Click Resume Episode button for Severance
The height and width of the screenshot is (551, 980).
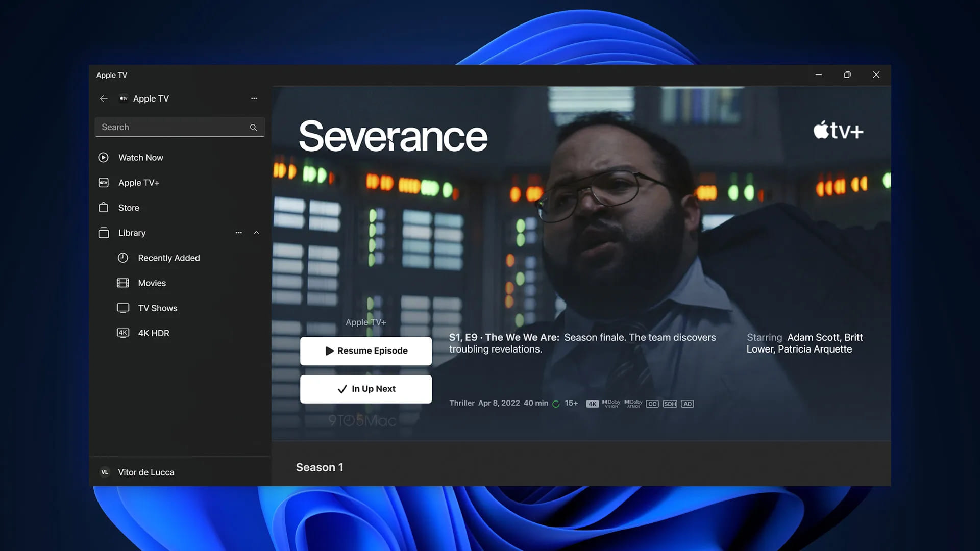pos(365,350)
